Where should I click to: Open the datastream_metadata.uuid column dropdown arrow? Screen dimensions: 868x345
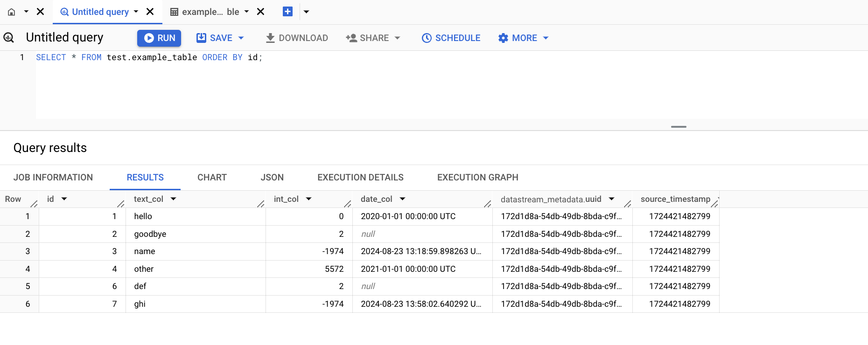(612, 199)
